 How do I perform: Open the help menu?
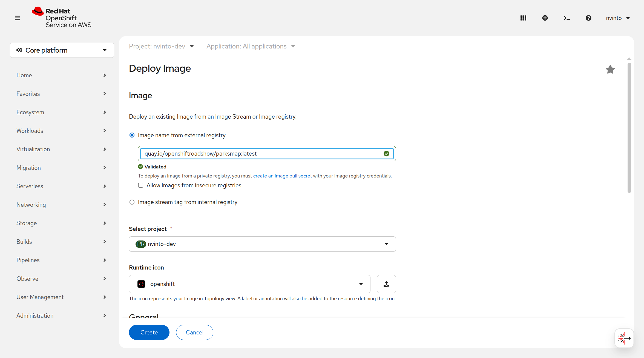[x=588, y=18]
